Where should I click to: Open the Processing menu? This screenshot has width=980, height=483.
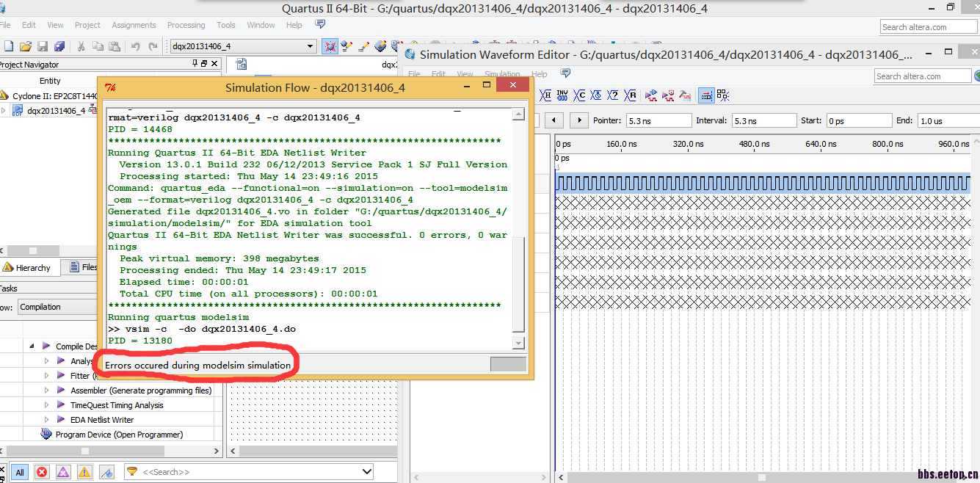186,25
